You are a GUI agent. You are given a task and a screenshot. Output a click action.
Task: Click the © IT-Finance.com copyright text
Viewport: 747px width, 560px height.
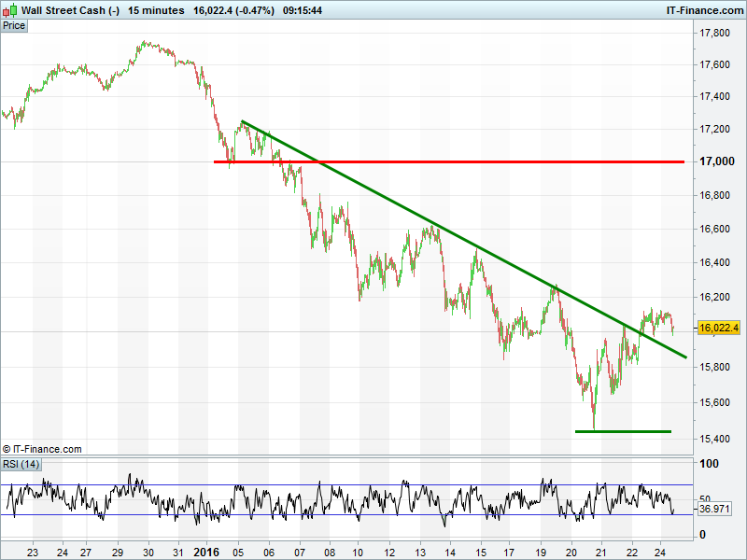click(x=42, y=449)
